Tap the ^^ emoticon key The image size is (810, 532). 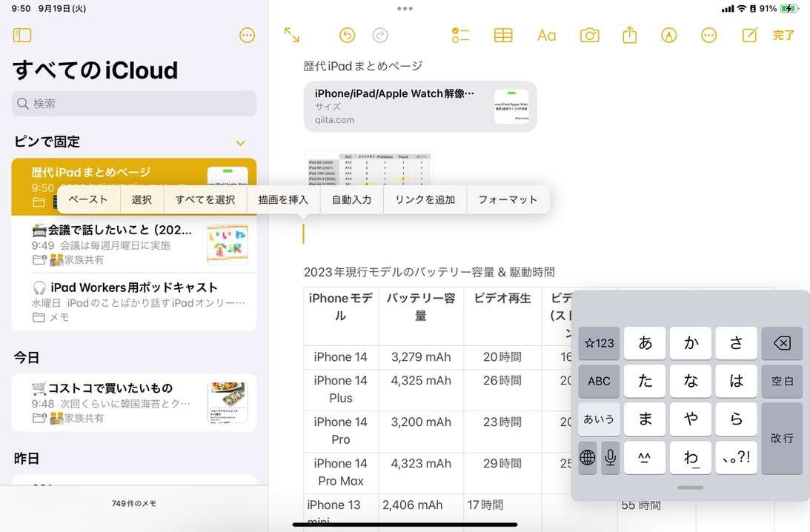click(645, 457)
